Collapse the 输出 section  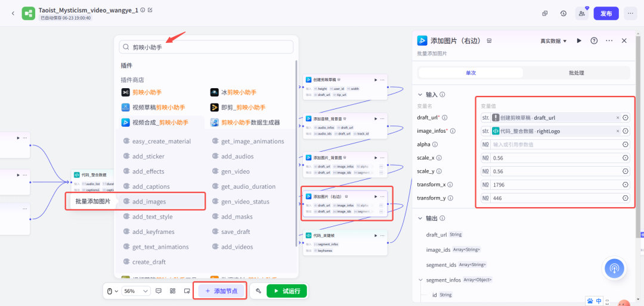point(420,218)
